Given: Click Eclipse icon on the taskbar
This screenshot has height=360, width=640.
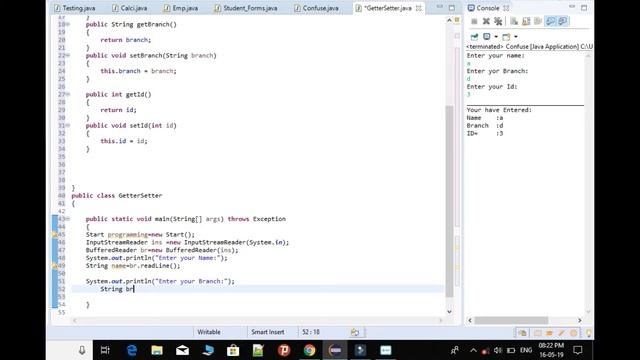Looking at the screenshot, I should pos(335,350).
